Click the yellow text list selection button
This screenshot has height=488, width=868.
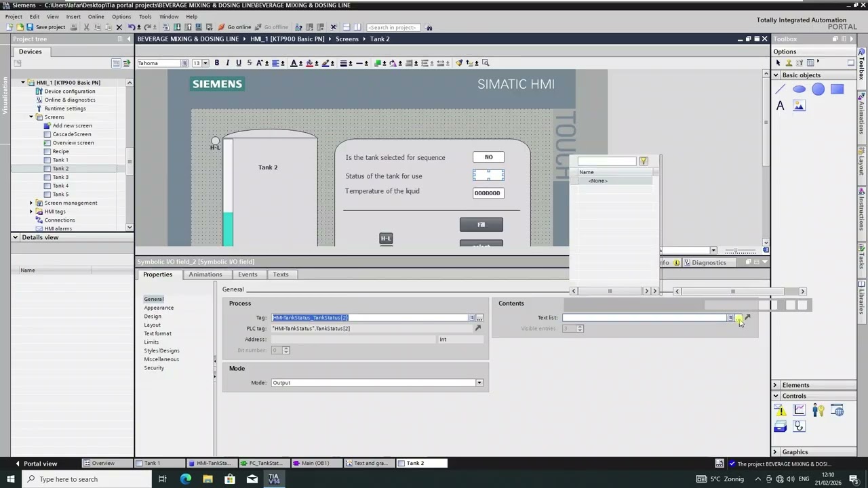point(738,318)
